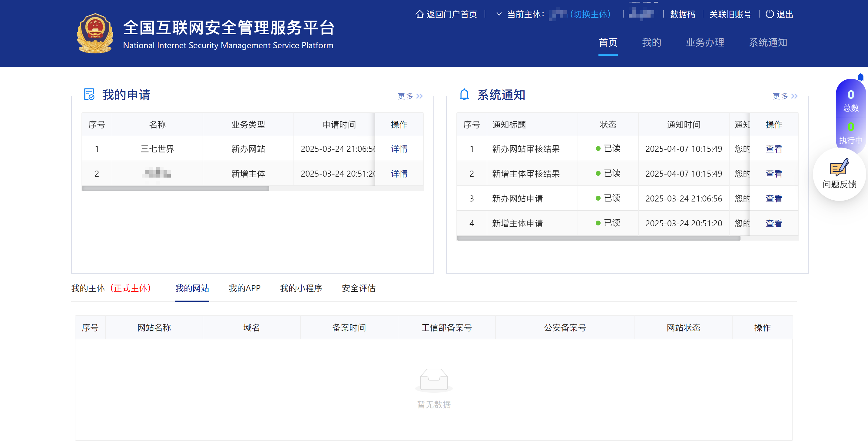Click the 我的申请 table horizontal scrollbar

click(x=175, y=188)
